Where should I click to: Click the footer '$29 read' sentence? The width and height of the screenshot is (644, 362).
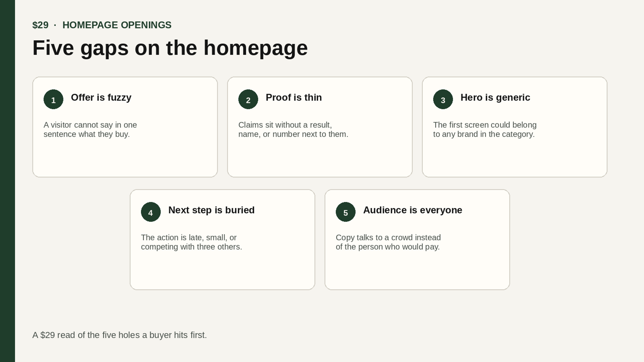coord(119,335)
